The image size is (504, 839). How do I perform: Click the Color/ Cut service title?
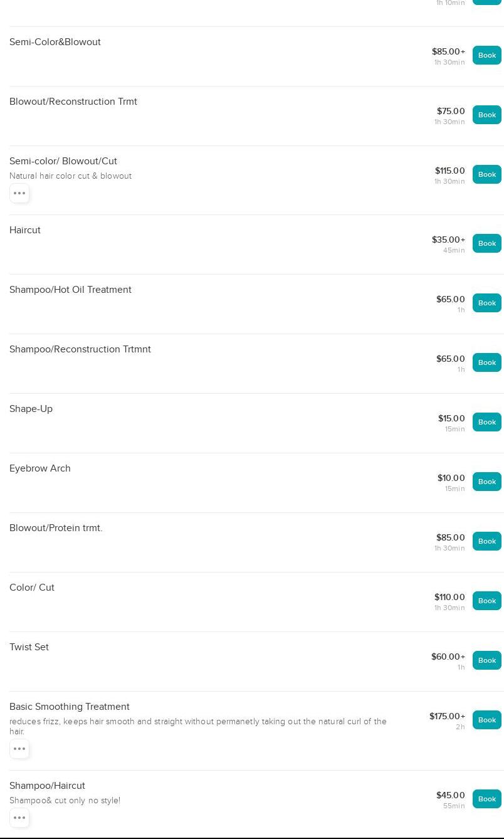(32, 588)
